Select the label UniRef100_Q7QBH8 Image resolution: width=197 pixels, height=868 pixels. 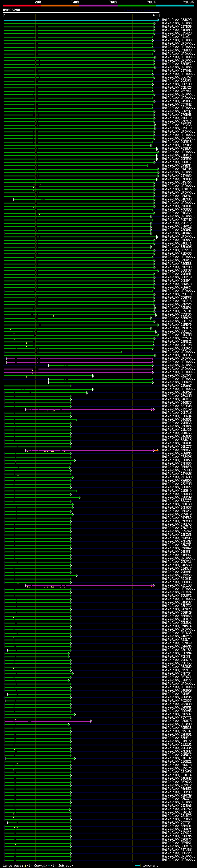[177, 115]
